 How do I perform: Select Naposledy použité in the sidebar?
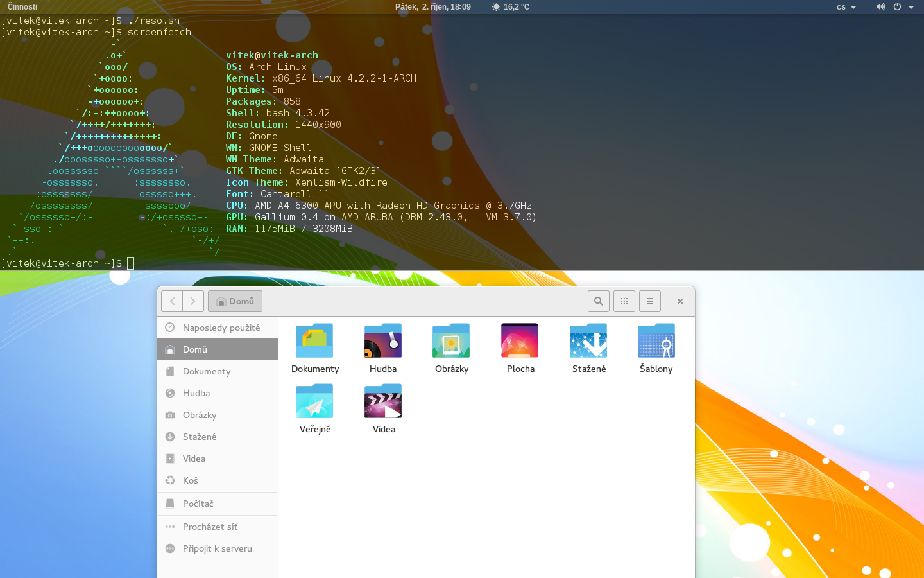click(x=218, y=328)
